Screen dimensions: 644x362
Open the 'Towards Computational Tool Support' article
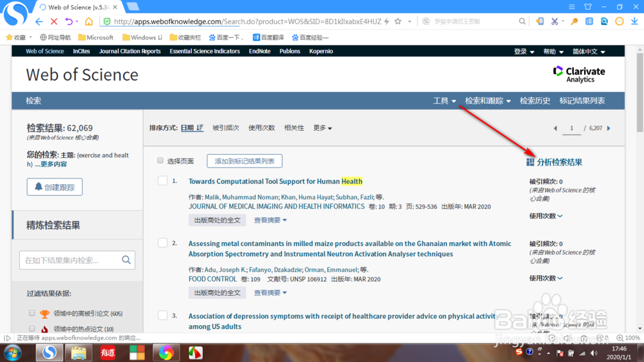tap(275, 181)
